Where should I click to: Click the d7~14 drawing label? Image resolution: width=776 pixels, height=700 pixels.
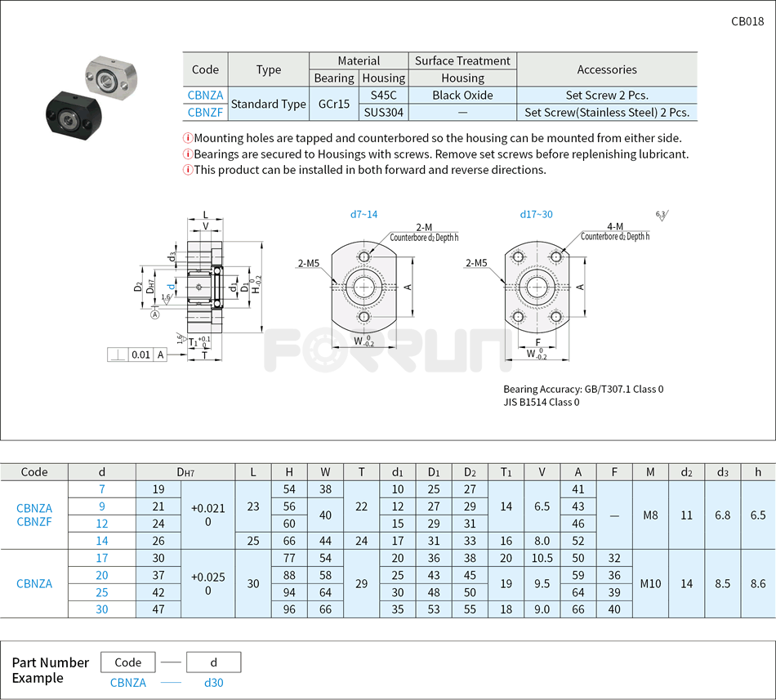point(363,215)
